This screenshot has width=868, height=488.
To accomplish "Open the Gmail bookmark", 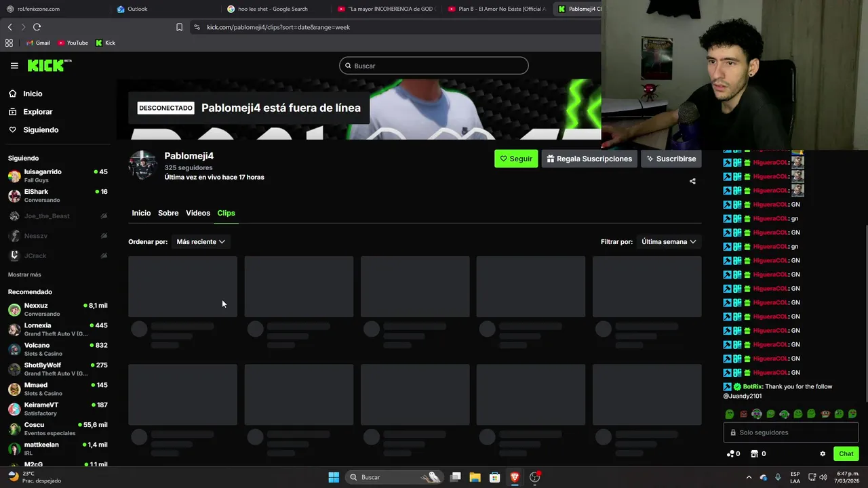I will coord(38,43).
